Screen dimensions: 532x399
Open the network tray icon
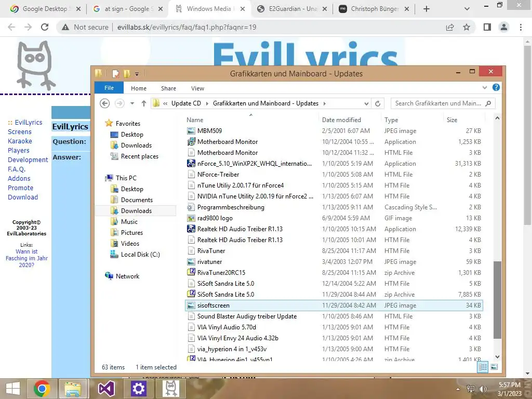(471, 389)
